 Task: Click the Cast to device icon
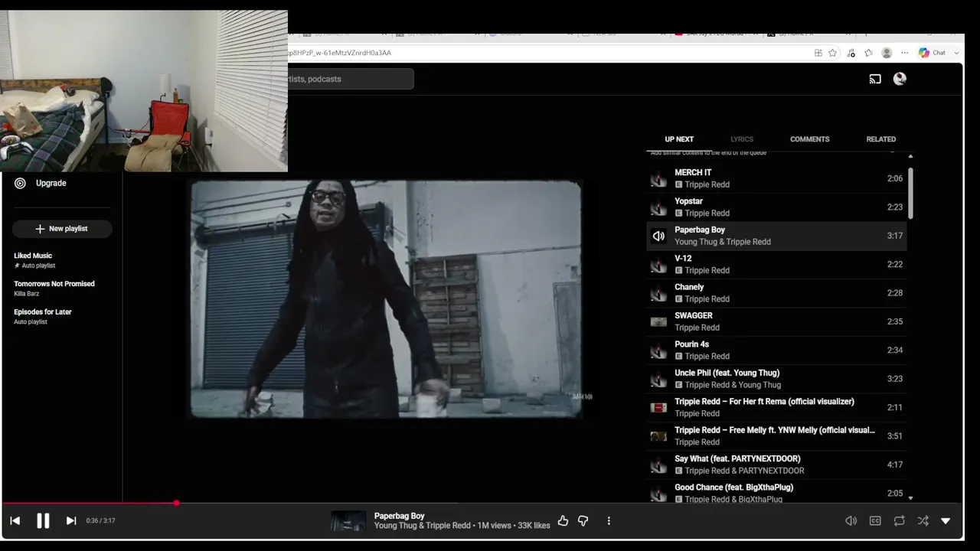875,79
